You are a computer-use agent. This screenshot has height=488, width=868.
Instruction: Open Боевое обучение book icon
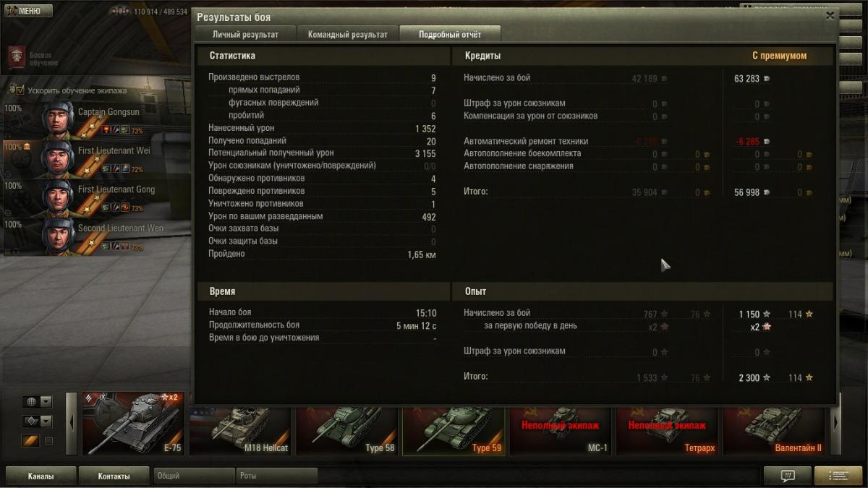pos(17,57)
